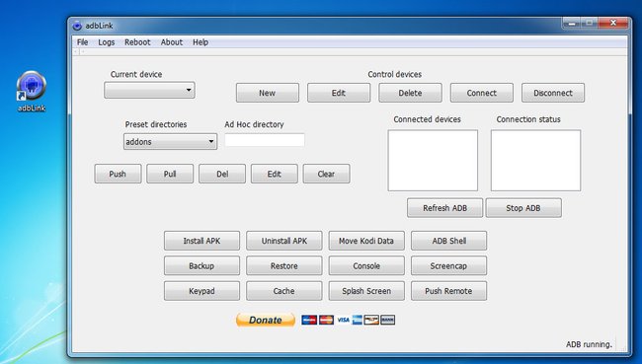This screenshot has width=642, height=364.
Task: Click the Refresh ADB button
Action: coord(445,208)
